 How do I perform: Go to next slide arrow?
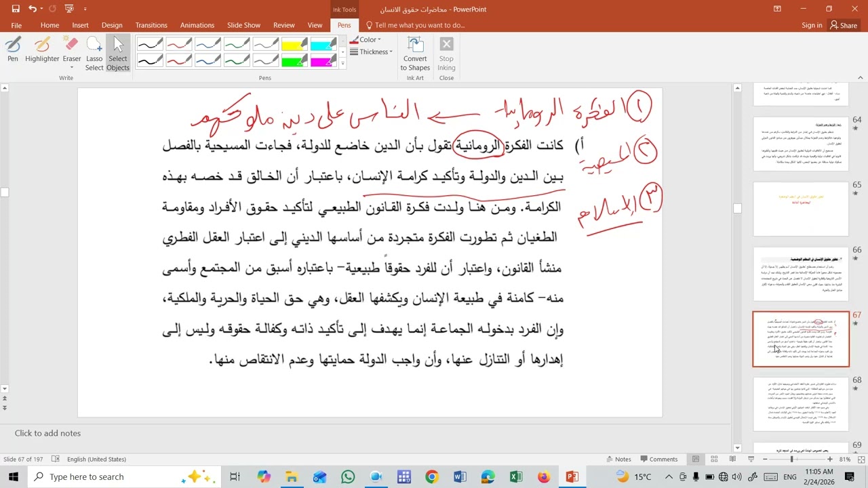[4, 407]
